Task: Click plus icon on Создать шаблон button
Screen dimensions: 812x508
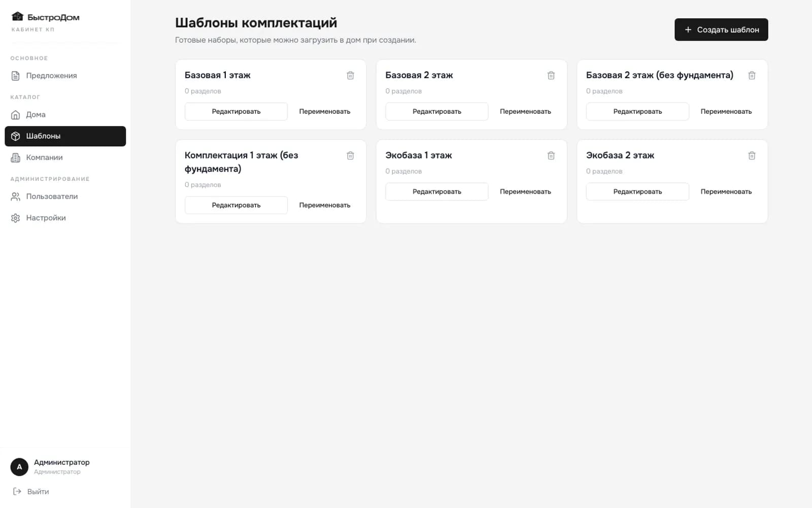Action: (688, 29)
